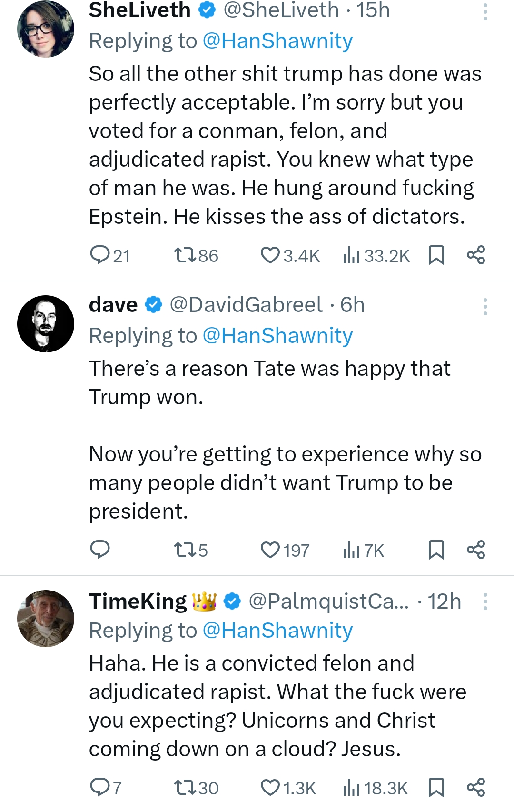This screenshot has width=514, height=812.
Task: Bookmark SheLiveth's reply
Action: 436,255
